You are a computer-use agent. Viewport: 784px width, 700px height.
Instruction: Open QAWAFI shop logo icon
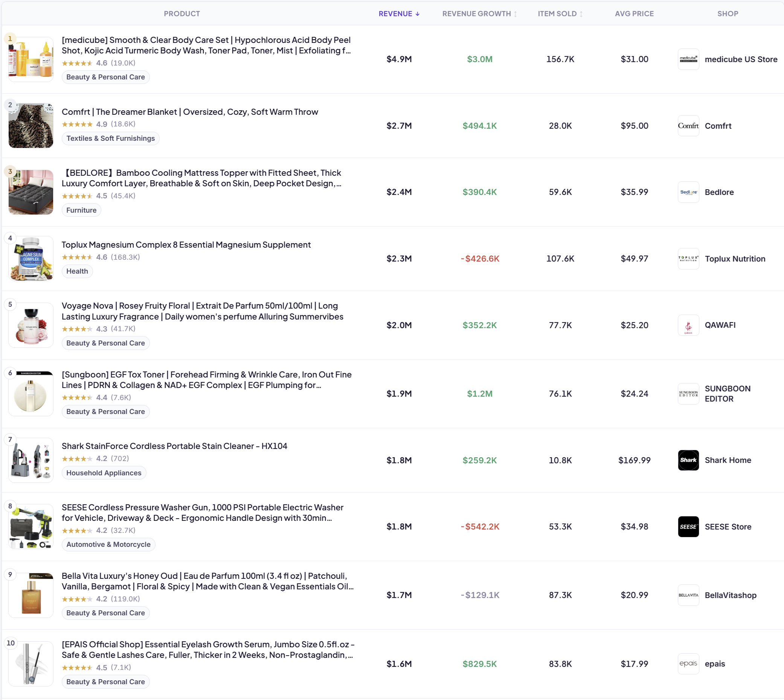pos(688,325)
